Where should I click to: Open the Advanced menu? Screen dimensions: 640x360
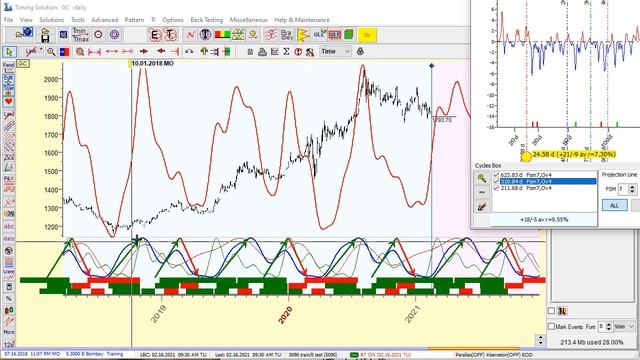point(104,20)
